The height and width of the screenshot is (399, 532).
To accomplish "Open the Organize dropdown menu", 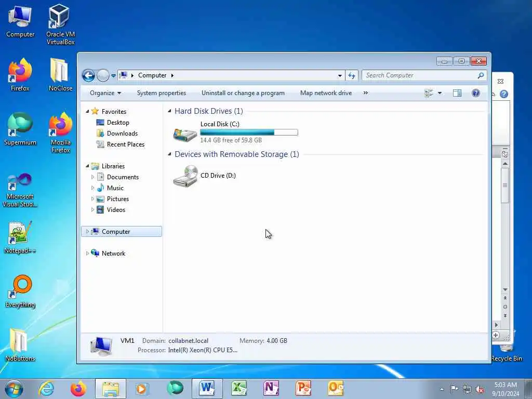I will 105,93.
